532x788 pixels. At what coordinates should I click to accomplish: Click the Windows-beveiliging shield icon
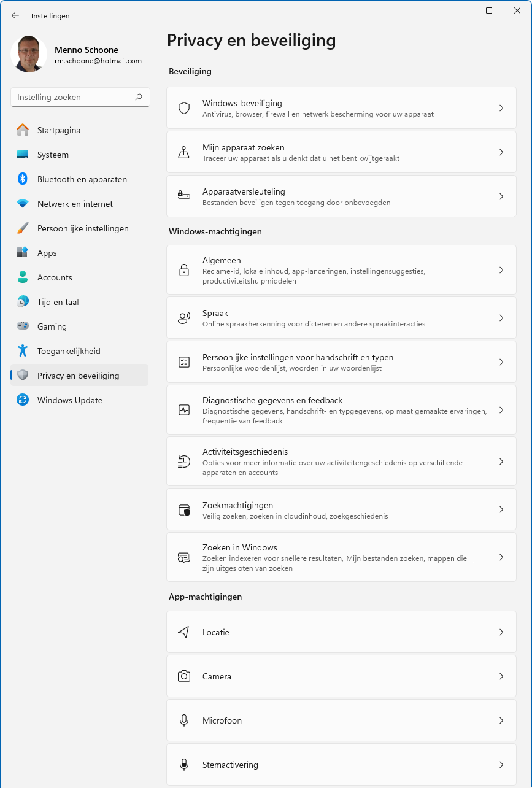coord(184,108)
